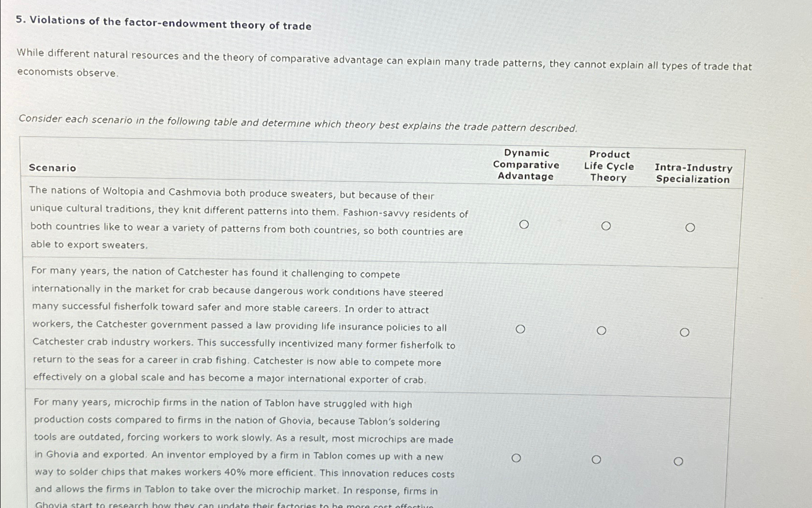This screenshot has height=508, width=812.
Task: Click the Scenario column header
Action: [x=52, y=168]
